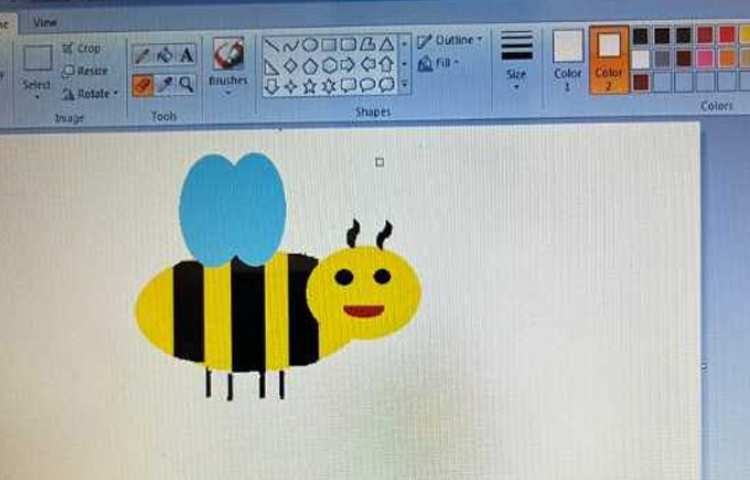The image size is (750, 480).
Task: Click the bee's blue wings on the canvas
Action: coord(233,209)
